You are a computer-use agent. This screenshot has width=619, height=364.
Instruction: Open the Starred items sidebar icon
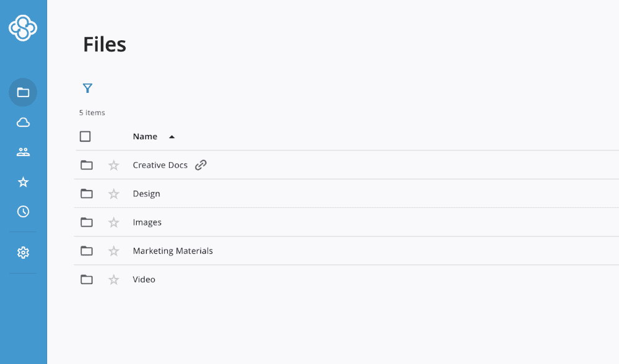(23, 182)
